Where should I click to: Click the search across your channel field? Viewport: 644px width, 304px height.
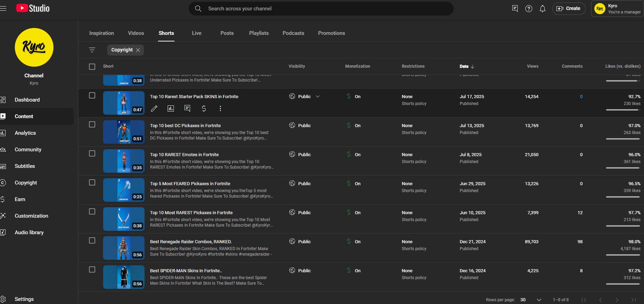click(x=321, y=9)
